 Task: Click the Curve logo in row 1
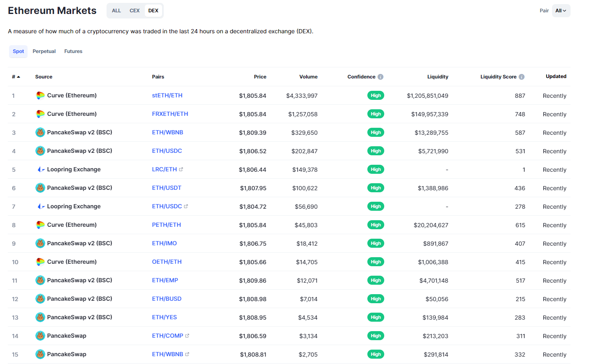40,96
